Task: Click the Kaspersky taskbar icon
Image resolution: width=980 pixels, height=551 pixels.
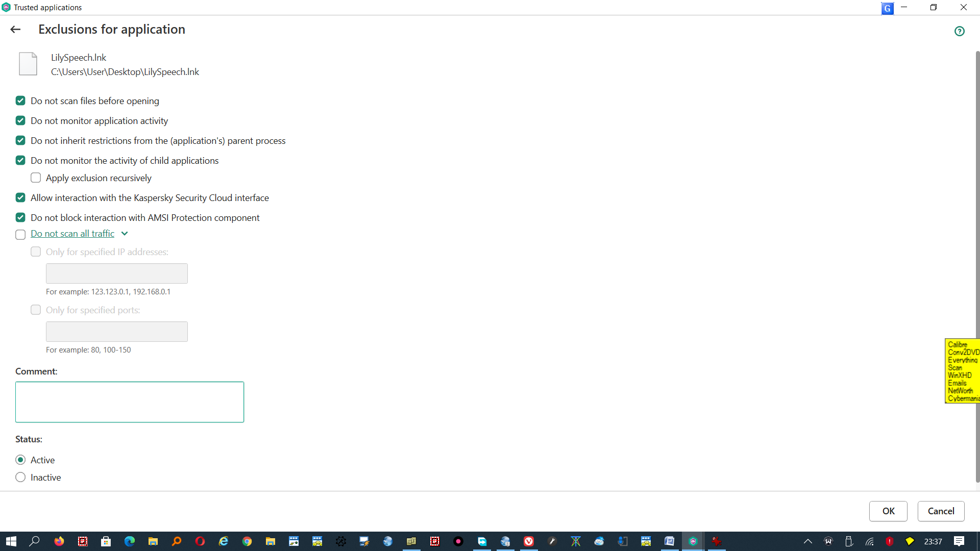Action: pos(693,541)
